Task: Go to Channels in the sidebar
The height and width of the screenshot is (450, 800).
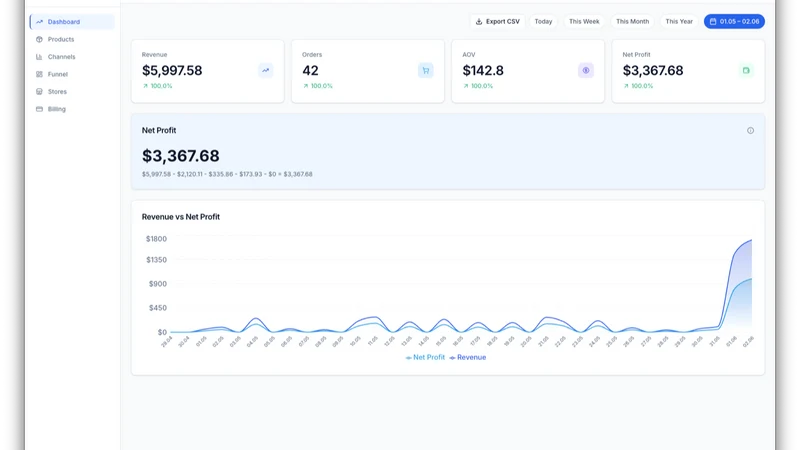Action: pos(61,57)
